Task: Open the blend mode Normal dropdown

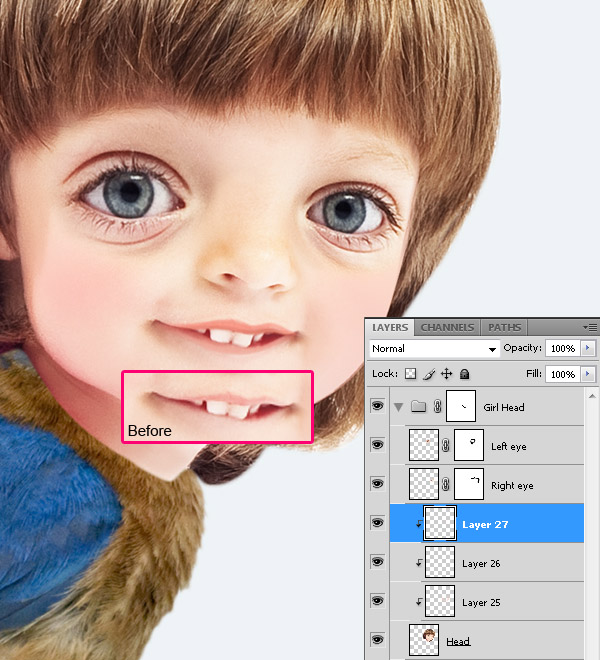Action: click(434, 349)
